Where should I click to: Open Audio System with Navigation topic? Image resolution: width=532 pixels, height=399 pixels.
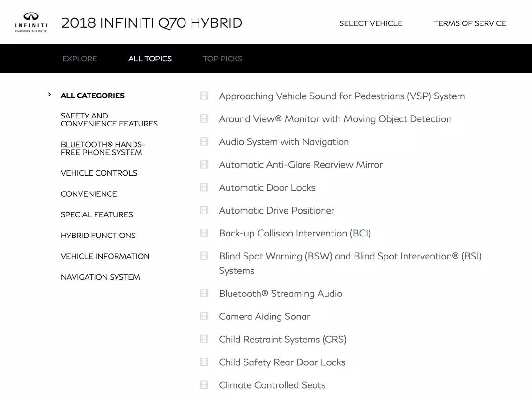284,142
